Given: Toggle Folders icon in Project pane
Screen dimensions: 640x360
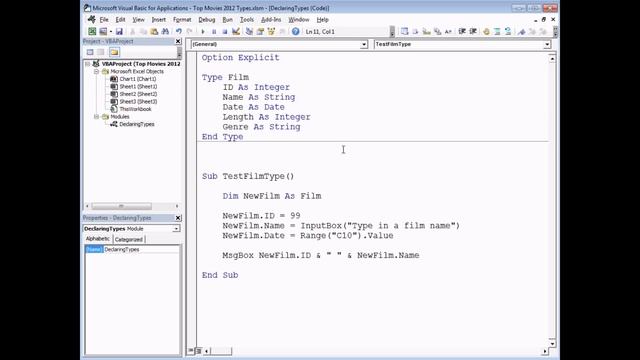Looking at the screenshot, I should (114, 52).
